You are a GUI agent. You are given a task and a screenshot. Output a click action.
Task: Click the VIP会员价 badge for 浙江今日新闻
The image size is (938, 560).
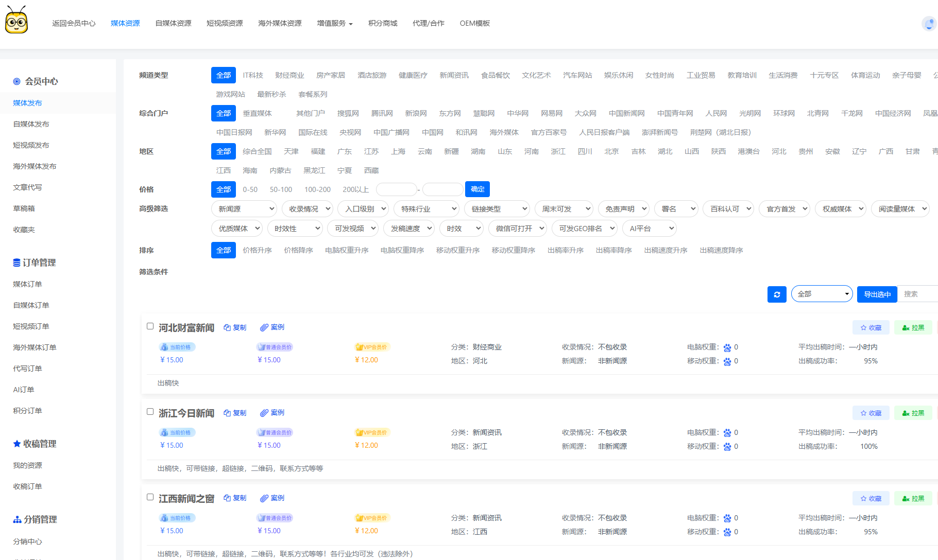click(x=372, y=432)
